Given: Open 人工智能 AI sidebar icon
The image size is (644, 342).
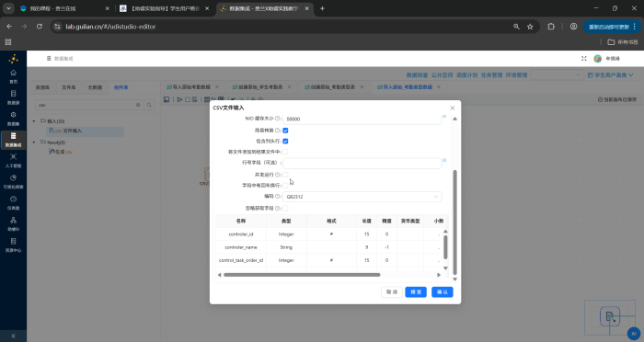Looking at the screenshot, I should point(13,161).
